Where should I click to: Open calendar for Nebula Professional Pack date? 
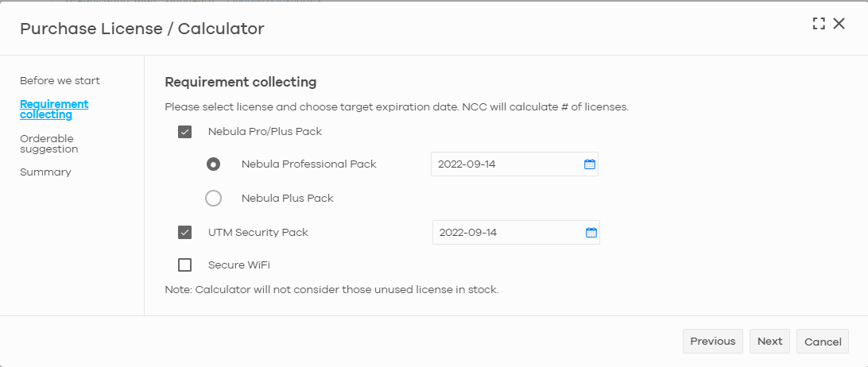point(590,164)
